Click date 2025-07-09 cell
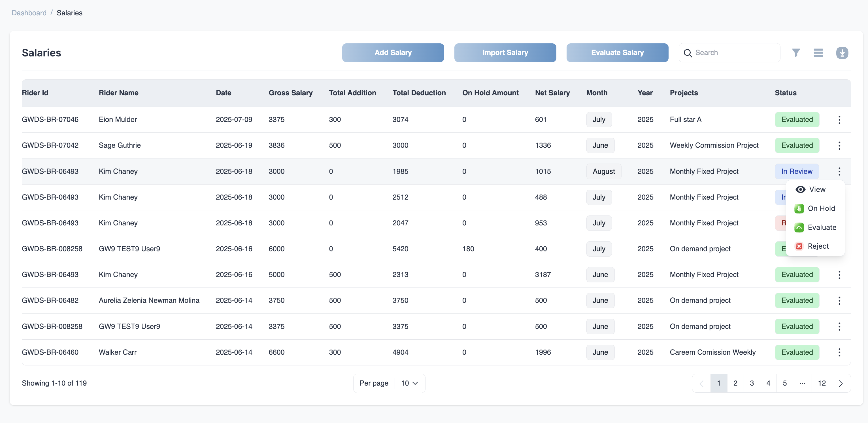This screenshot has height=423, width=868. [x=234, y=120]
